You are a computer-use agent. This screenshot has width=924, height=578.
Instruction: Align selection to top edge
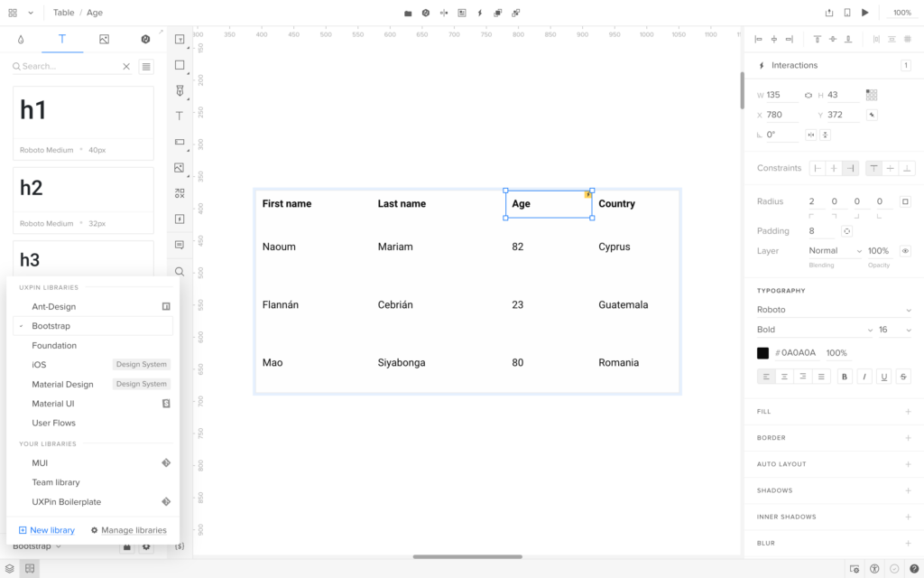pos(818,39)
